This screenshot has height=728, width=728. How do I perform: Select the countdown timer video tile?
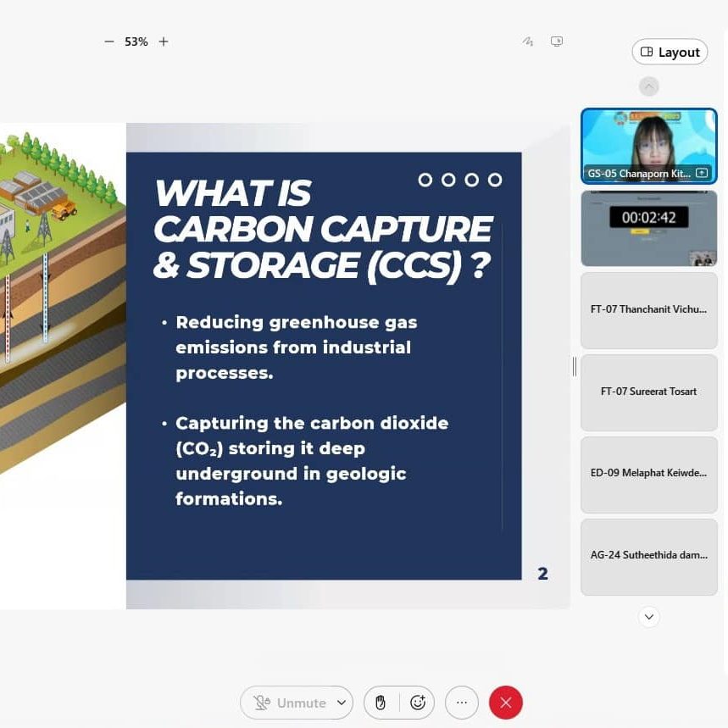(648, 227)
